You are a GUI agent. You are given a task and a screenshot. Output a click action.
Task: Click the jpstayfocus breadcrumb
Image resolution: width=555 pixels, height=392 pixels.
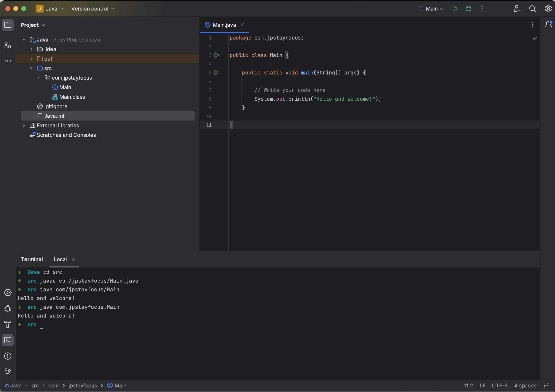(x=82, y=386)
